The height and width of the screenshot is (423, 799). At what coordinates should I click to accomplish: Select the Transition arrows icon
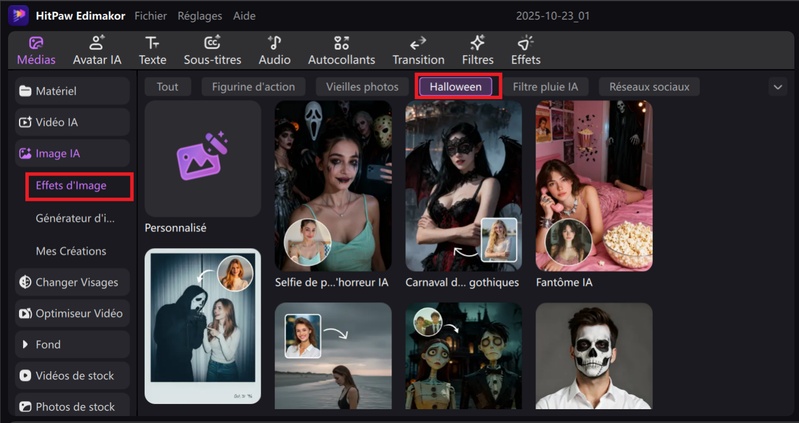coord(418,43)
